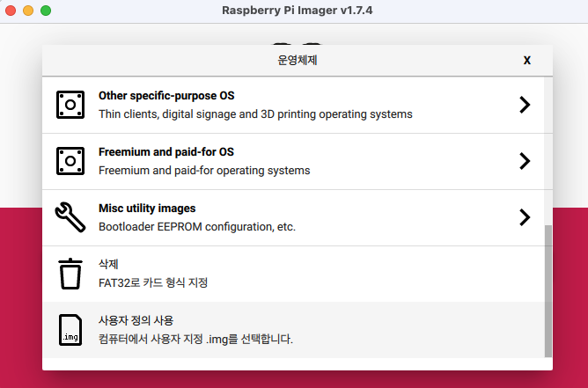Click the green maximize window button
The width and height of the screenshot is (588, 388).
(x=46, y=11)
